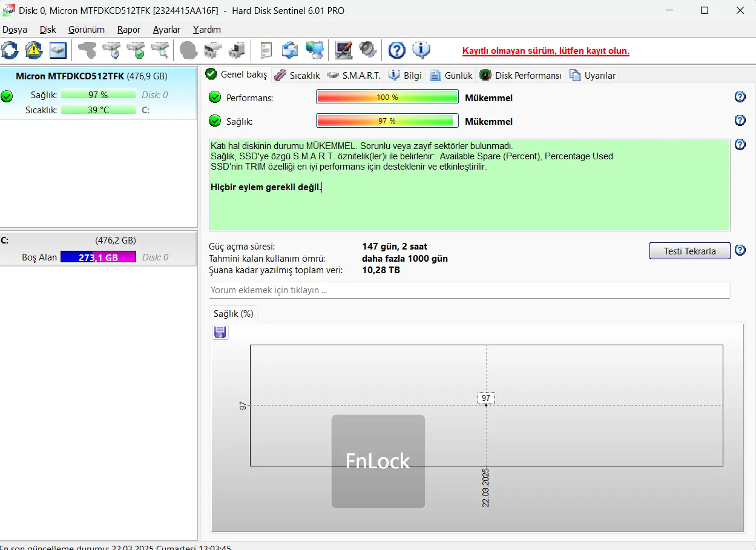Click the page with blue arrows icon
Screen dimensions: 756x550
point(290,50)
